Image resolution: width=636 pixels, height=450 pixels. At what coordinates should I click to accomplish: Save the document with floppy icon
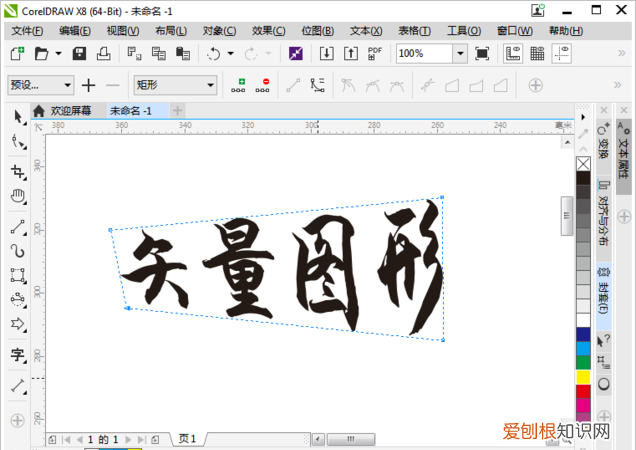(x=79, y=54)
